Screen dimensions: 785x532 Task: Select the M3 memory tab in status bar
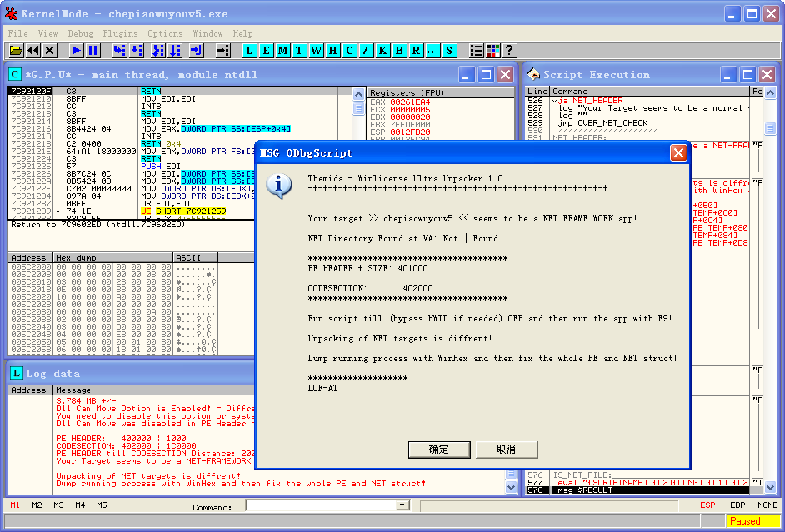point(58,505)
